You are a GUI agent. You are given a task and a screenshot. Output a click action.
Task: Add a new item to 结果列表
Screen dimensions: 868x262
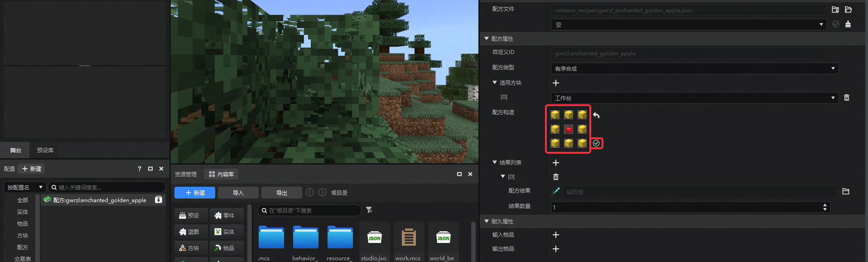(x=556, y=163)
